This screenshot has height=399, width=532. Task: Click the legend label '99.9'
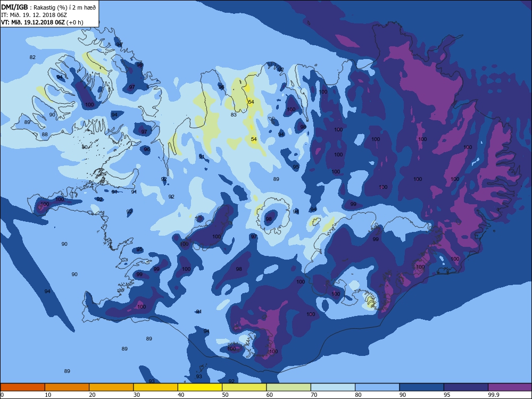pyautogui.click(x=493, y=395)
